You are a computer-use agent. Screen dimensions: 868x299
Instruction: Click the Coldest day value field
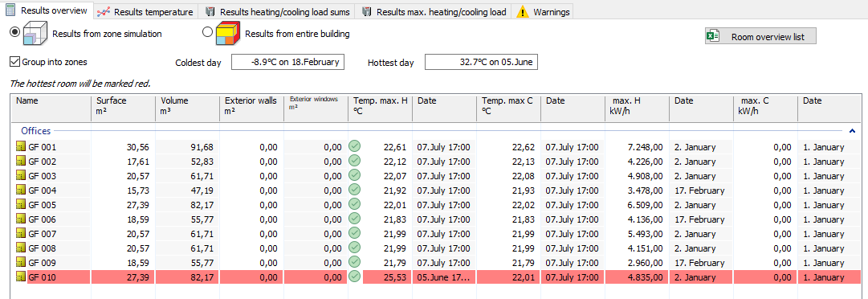pos(287,62)
